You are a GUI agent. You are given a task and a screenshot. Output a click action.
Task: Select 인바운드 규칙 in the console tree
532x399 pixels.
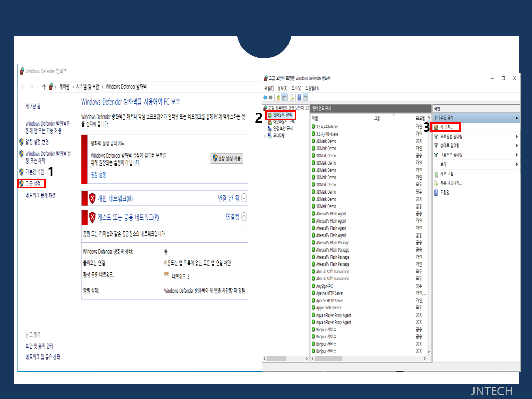[x=282, y=115]
